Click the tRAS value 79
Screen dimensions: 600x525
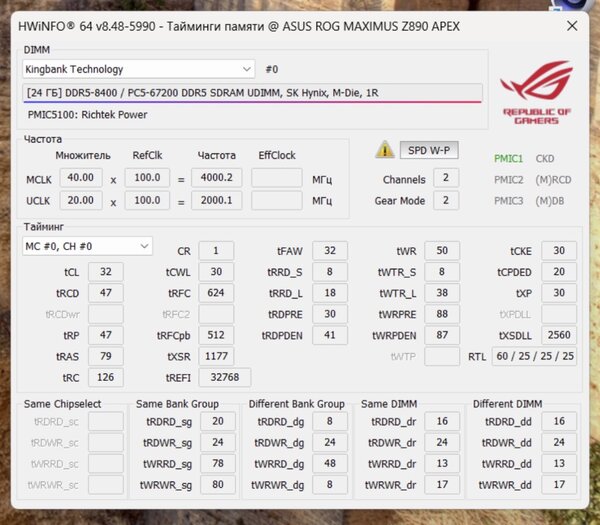tap(106, 356)
